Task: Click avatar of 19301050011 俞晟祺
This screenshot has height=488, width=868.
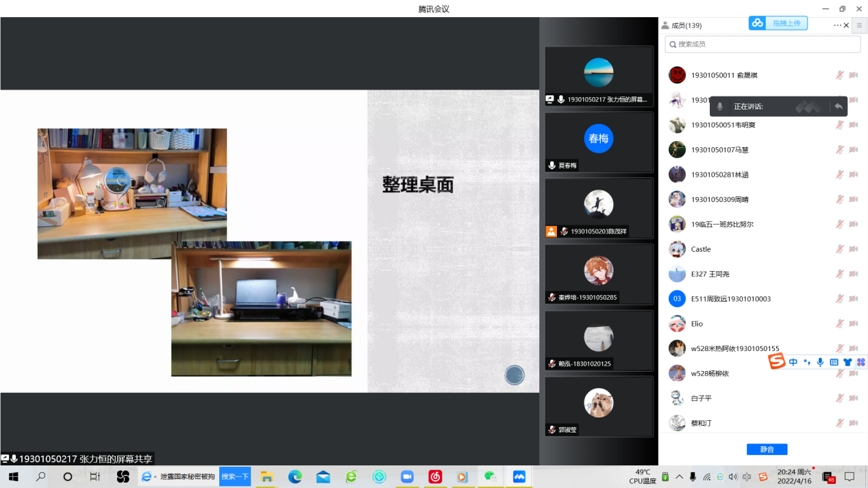Action: pyautogui.click(x=677, y=75)
